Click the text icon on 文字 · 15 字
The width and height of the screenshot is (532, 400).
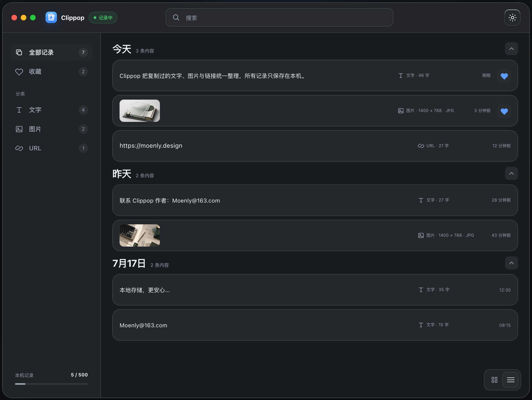tap(421, 325)
